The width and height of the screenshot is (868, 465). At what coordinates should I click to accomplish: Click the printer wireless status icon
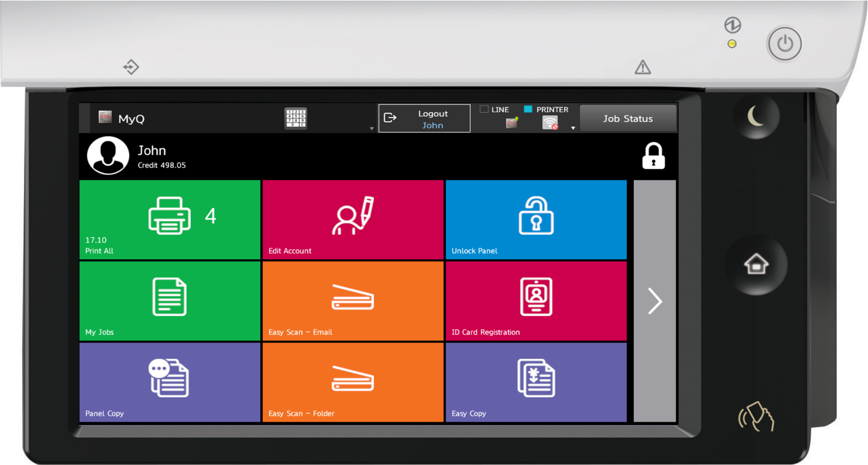point(550,123)
